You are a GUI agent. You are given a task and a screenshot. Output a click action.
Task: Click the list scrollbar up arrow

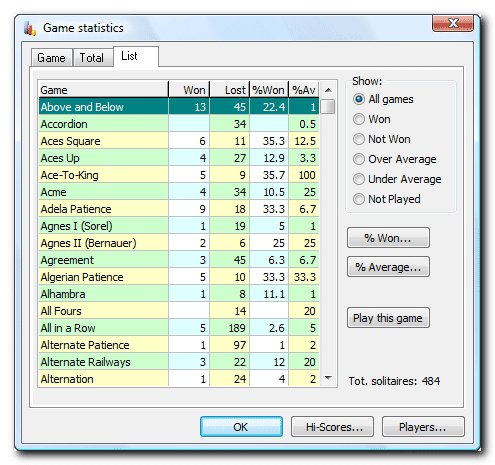328,90
